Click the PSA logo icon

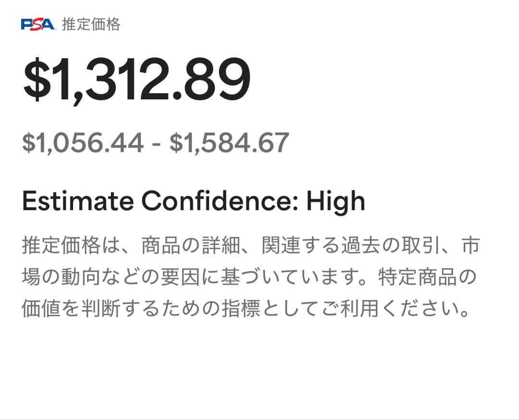(x=38, y=24)
